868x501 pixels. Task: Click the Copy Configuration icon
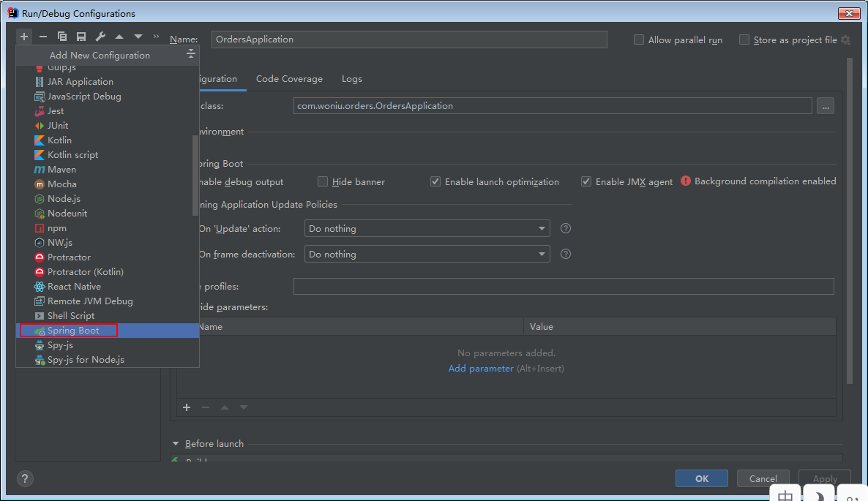(62, 37)
